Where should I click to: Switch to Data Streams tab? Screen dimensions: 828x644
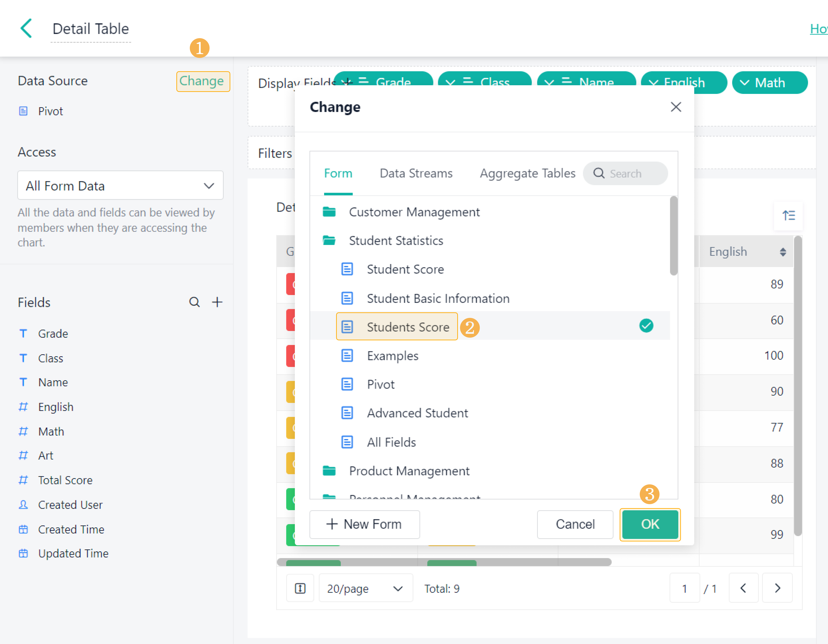[x=416, y=173]
